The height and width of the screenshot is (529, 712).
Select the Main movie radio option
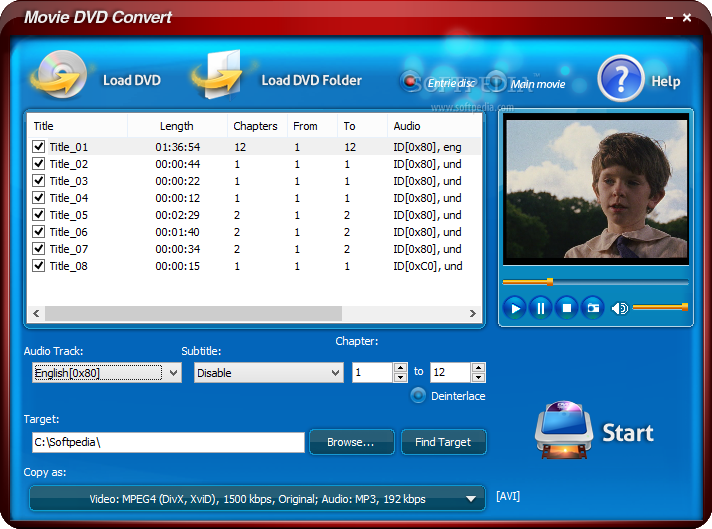click(497, 82)
